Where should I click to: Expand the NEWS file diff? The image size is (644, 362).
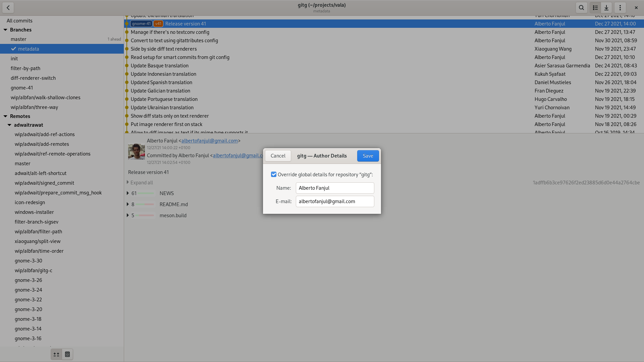[128, 193]
